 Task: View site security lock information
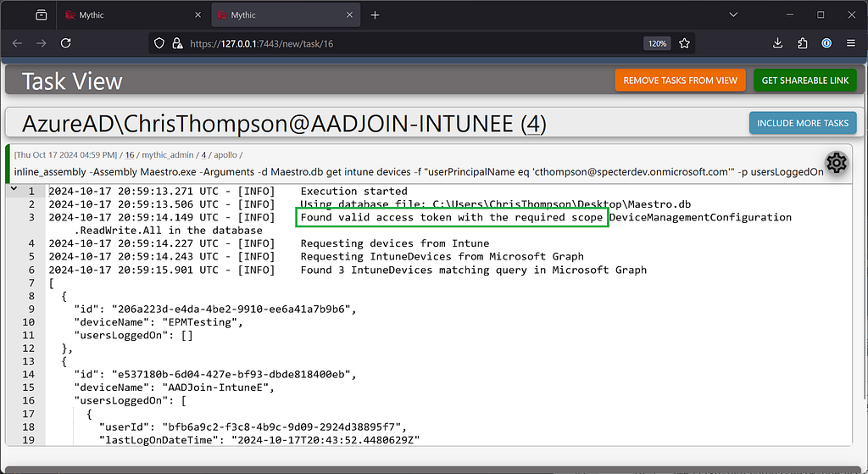tap(177, 43)
